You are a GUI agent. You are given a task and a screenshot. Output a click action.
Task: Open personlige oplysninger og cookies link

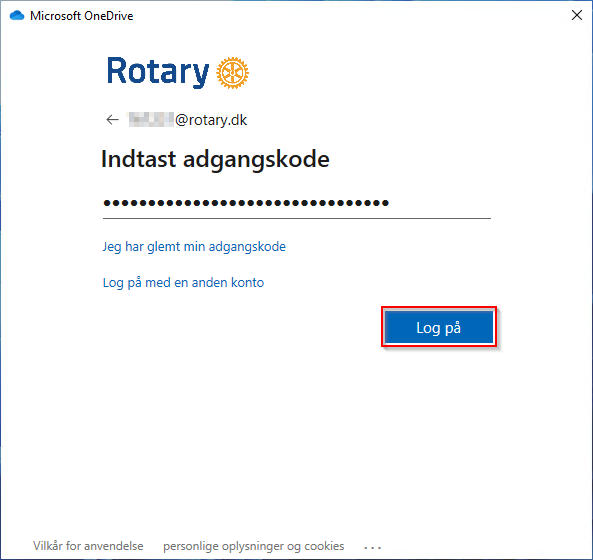(x=254, y=546)
